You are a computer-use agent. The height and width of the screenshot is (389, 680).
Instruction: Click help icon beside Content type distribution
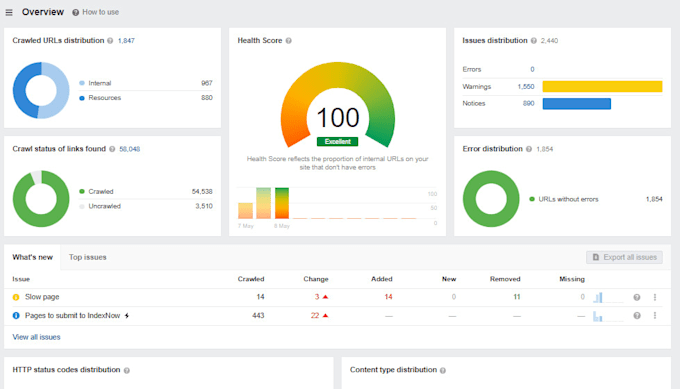pos(443,370)
